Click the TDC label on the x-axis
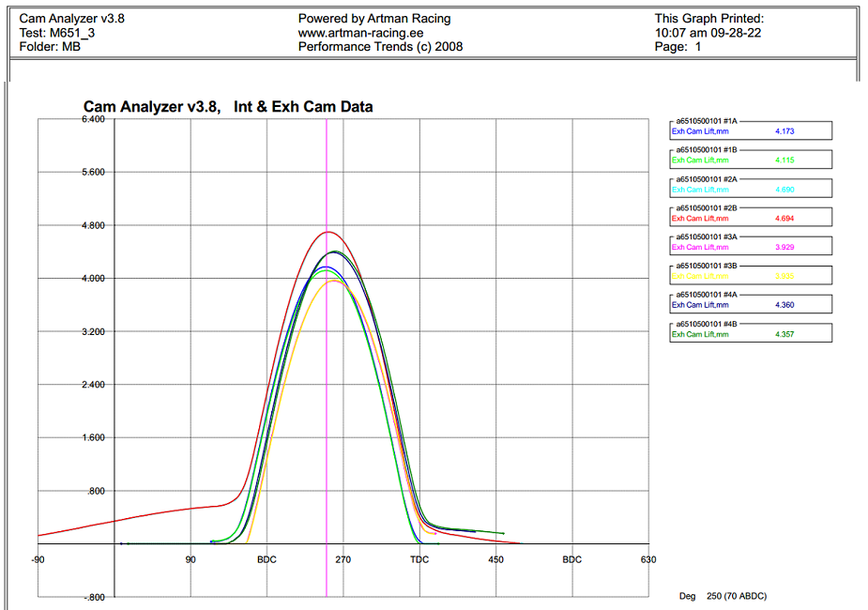868x610 pixels. pyautogui.click(x=419, y=560)
